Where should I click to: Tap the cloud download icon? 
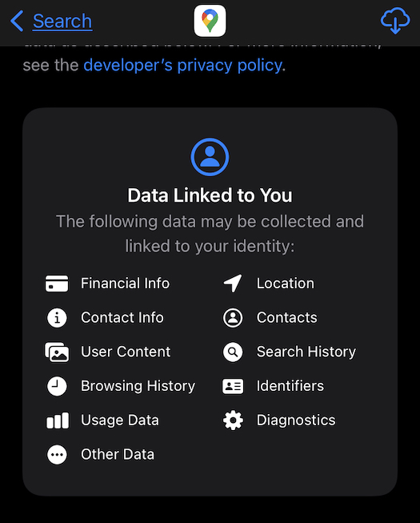(395, 21)
